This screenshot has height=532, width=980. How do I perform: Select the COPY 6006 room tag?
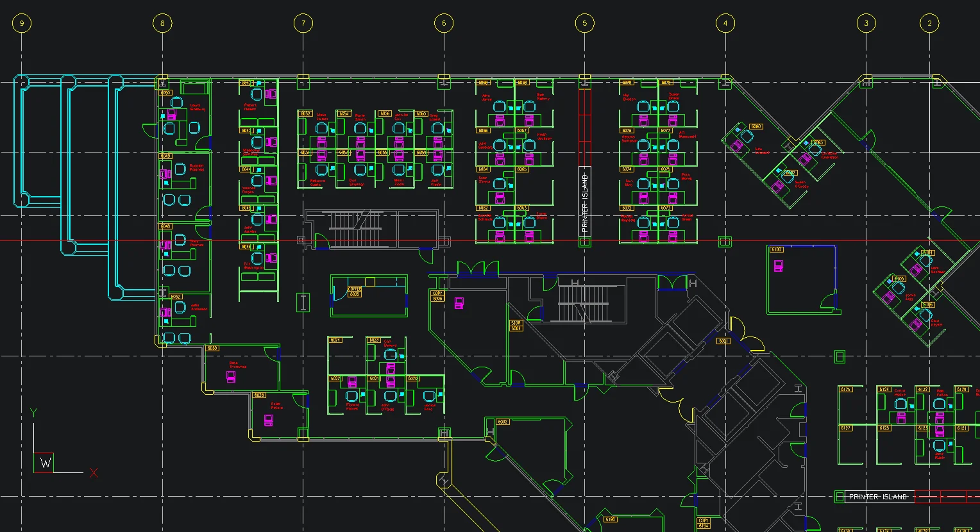pos(438,296)
